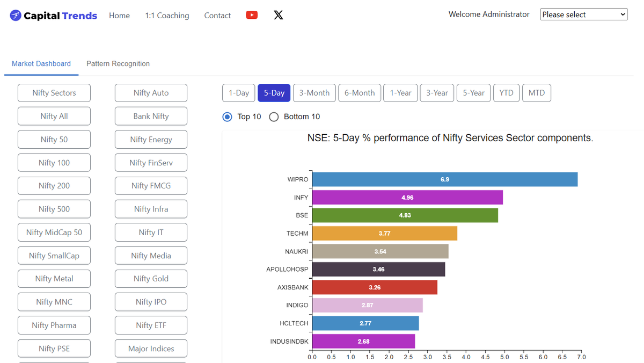
Task: Click the Capital Trends rocket logo
Action: point(16,16)
